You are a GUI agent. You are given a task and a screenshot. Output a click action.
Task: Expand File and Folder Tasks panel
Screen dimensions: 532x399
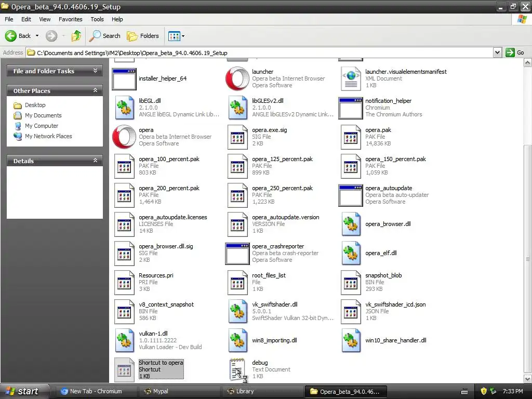(96, 71)
